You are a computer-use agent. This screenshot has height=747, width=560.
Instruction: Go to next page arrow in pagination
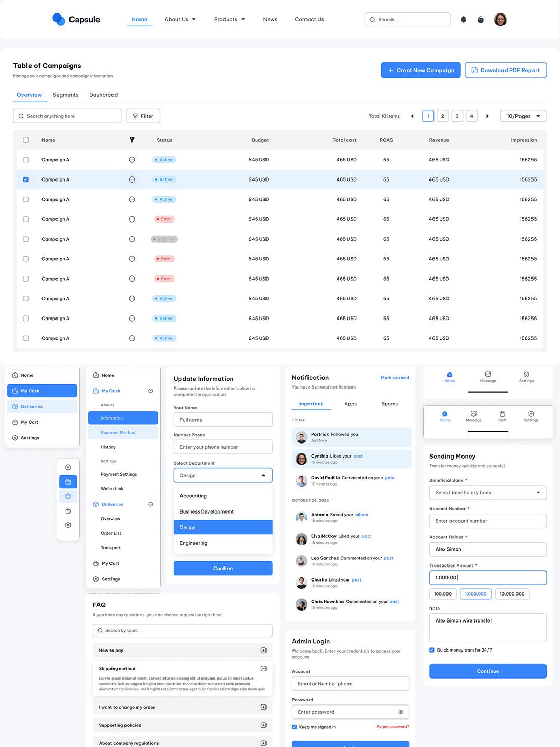point(487,116)
